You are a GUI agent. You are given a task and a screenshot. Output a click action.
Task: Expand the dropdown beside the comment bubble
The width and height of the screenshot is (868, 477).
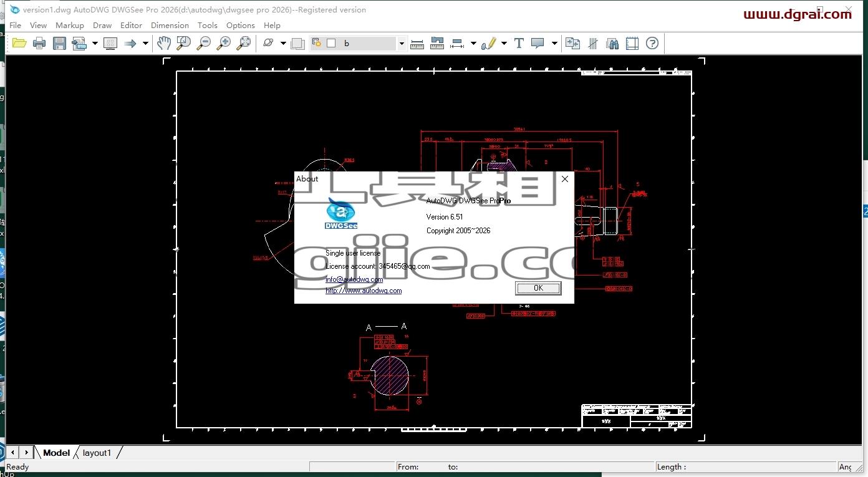[554, 43]
